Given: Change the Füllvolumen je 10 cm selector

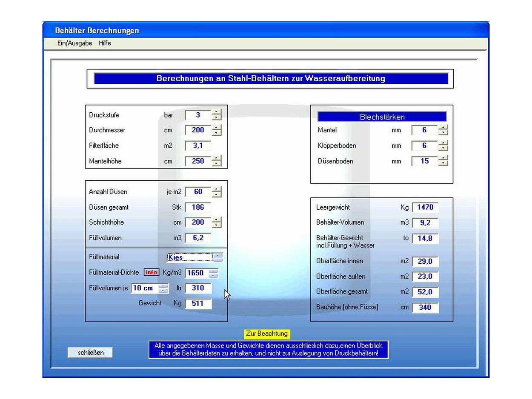Looking at the screenshot, I should pos(163,288).
